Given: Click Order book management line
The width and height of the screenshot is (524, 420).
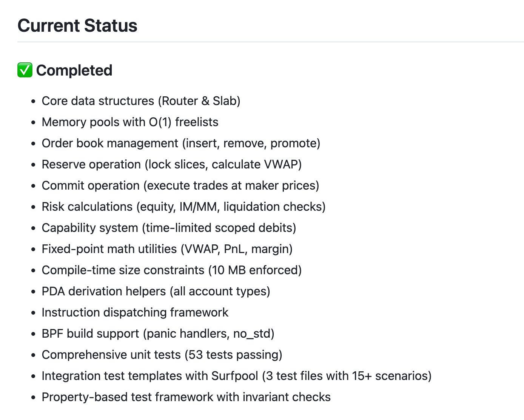Looking at the screenshot, I should [x=181, y=143].
